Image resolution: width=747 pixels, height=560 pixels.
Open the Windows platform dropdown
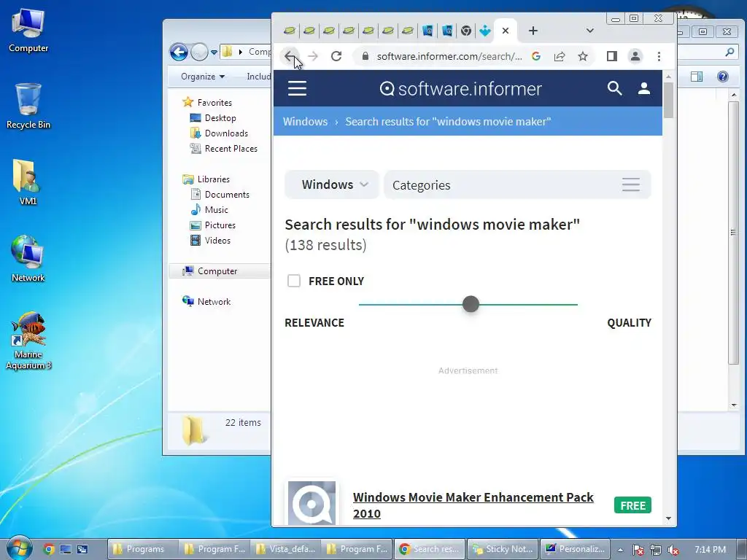[x=332, y=184]
